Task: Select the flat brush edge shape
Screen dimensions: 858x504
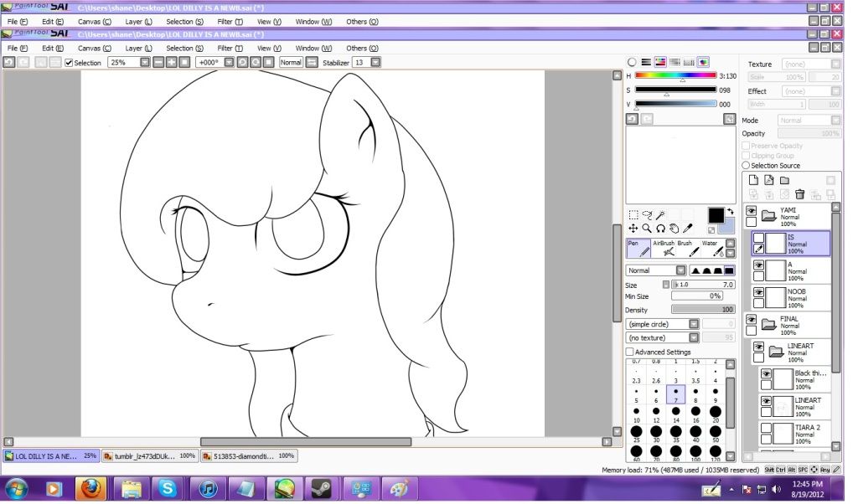Action: [729, 270]
